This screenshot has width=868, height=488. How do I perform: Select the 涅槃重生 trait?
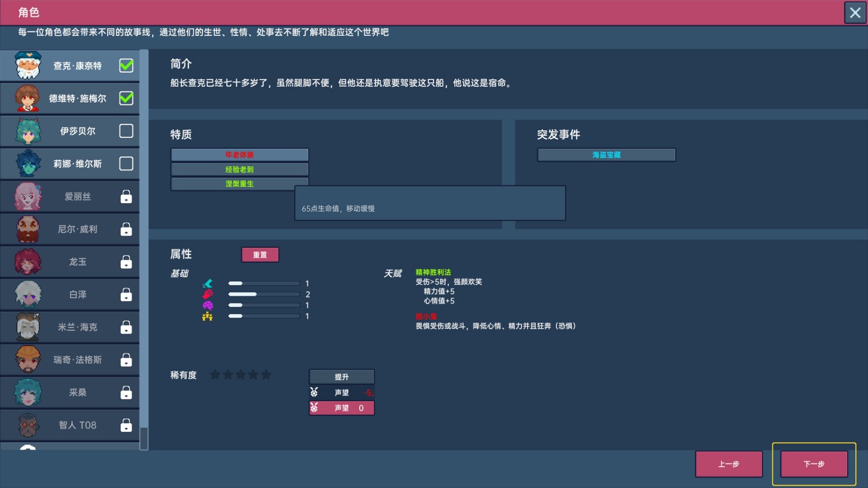(240, 184)
